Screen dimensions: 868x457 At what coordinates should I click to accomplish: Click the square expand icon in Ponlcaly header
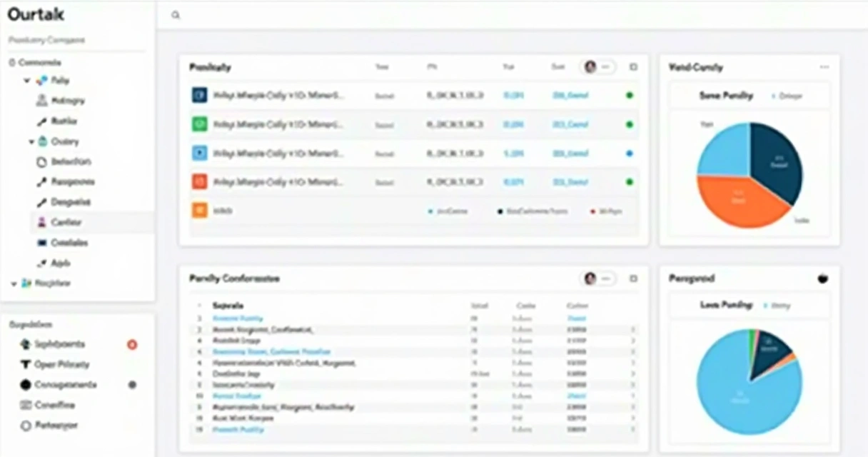coord(633,67)
